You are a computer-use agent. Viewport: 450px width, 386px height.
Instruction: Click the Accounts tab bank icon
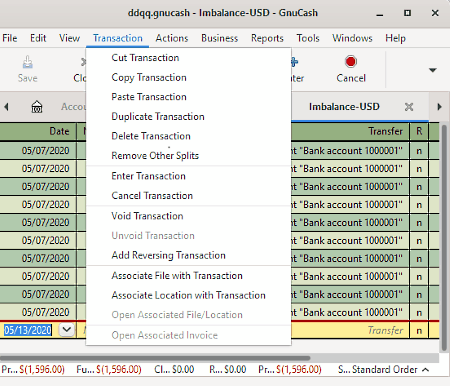37,107
